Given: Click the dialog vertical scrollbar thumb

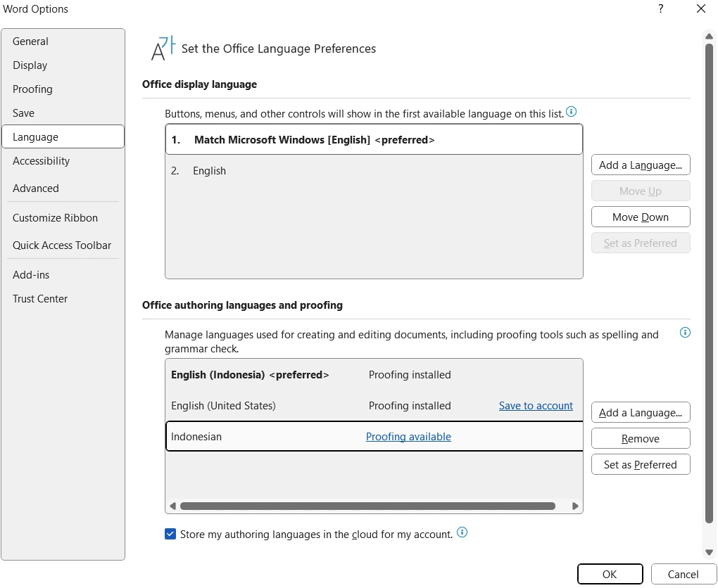Looking at the screenshot, I should [709, 283].
